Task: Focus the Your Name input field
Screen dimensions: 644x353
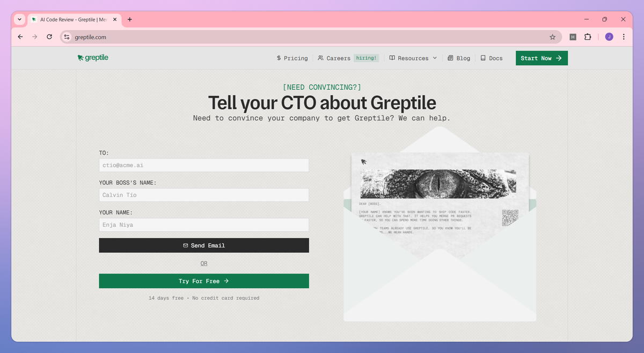Action: coord(204,225)
